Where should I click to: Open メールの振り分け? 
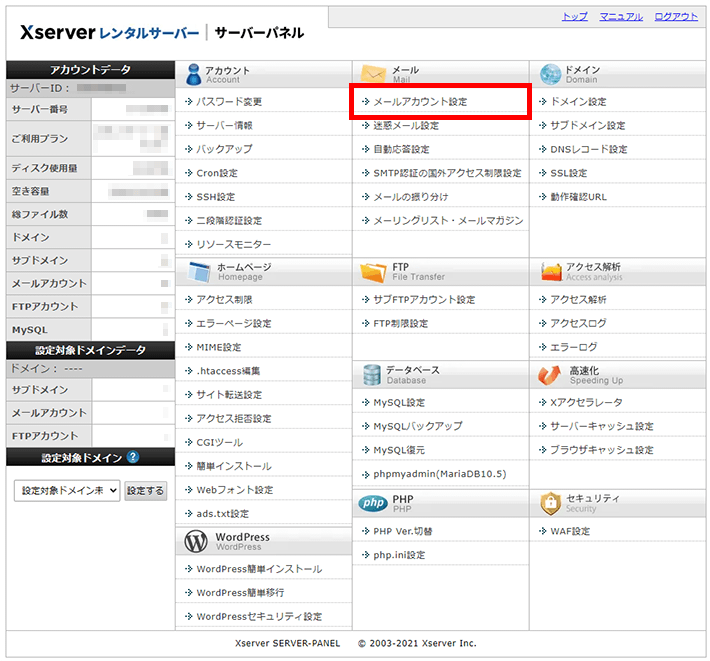tap(411, 197)
